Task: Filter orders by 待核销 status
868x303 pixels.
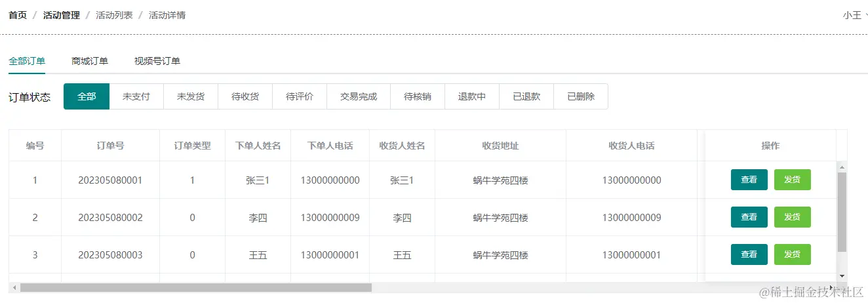Action: (418, 96)
